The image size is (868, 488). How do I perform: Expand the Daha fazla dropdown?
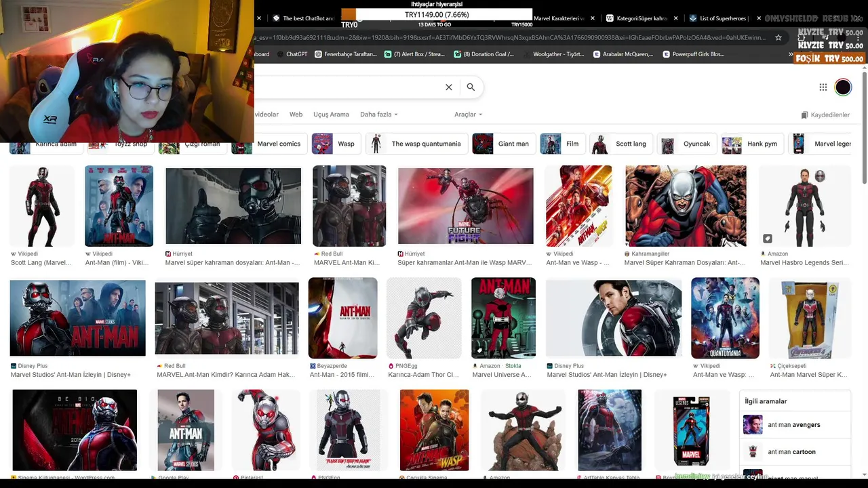378,115
